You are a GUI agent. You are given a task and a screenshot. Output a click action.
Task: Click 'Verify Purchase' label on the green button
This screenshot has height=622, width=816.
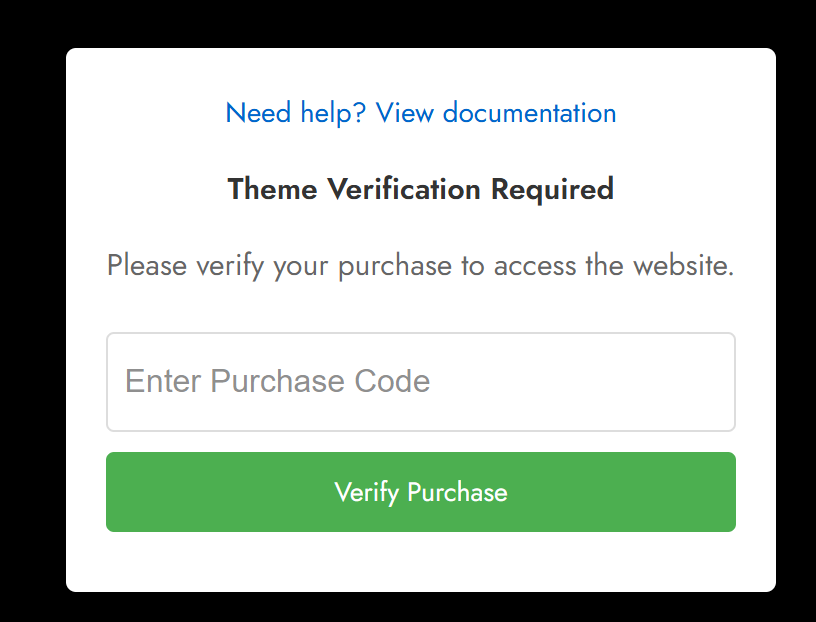(x=420, y=492)
